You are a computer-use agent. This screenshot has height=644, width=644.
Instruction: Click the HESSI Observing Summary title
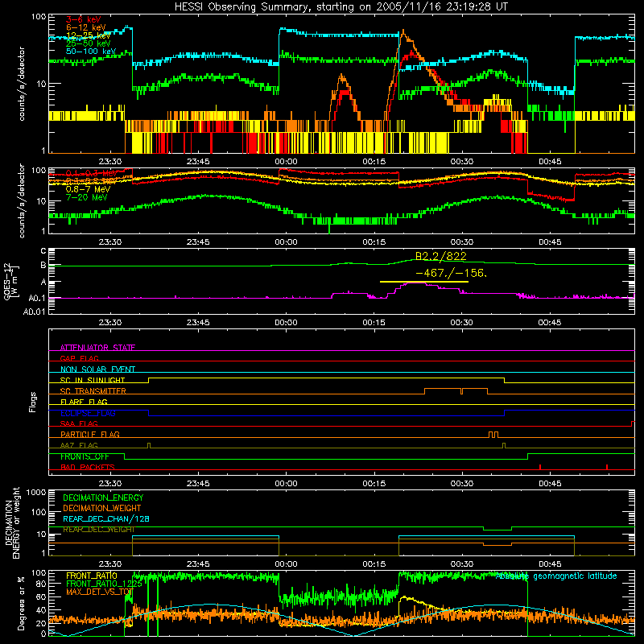[x=341, y=7]
